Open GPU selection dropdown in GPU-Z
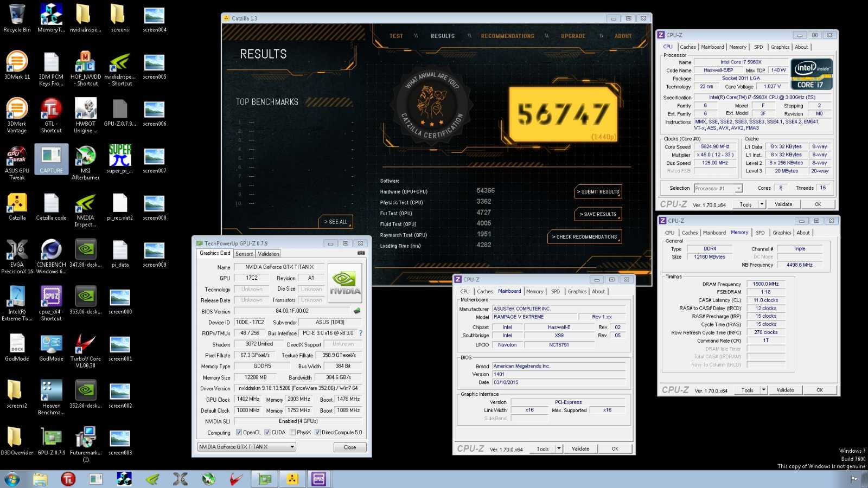The width and height of the screenshot is (868, 488). coord(247,447)
